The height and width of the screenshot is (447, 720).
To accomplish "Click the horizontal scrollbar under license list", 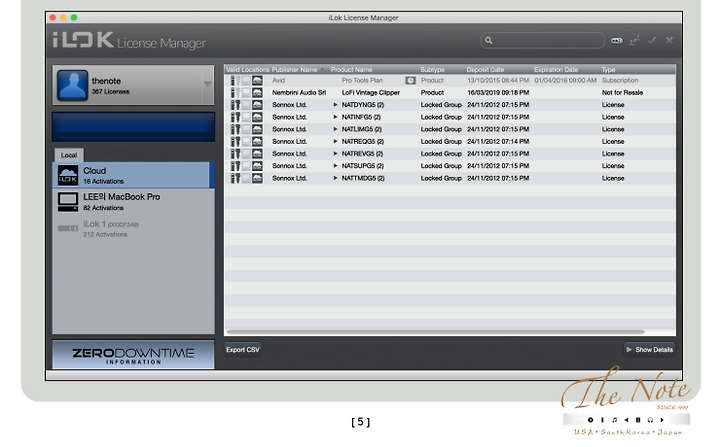I will (x=435, y=332).
